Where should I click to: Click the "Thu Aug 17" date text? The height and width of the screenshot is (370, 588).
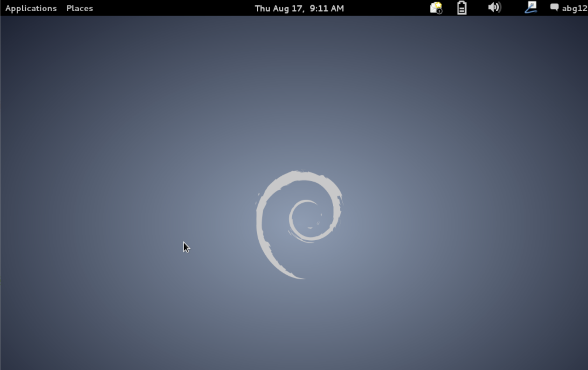[x=279, y=8]
